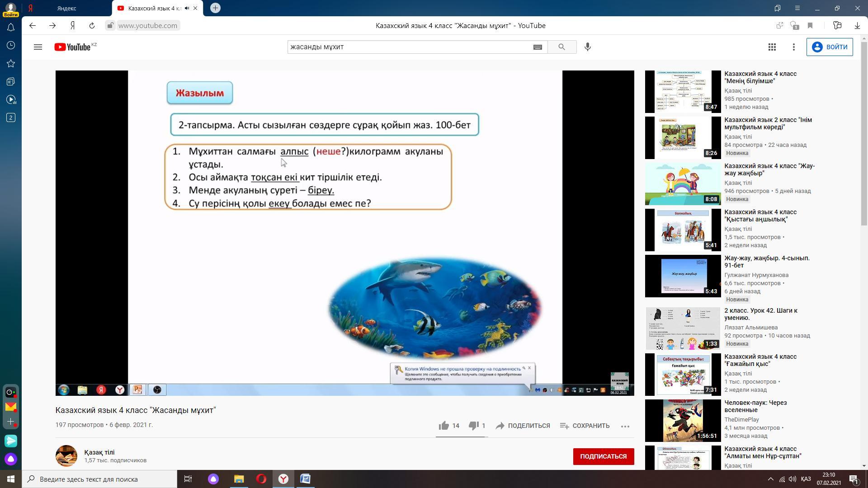Open Yandex browser downloads arrow icon
The width and height of the screenshot is (868, 488).
(857, 26)
